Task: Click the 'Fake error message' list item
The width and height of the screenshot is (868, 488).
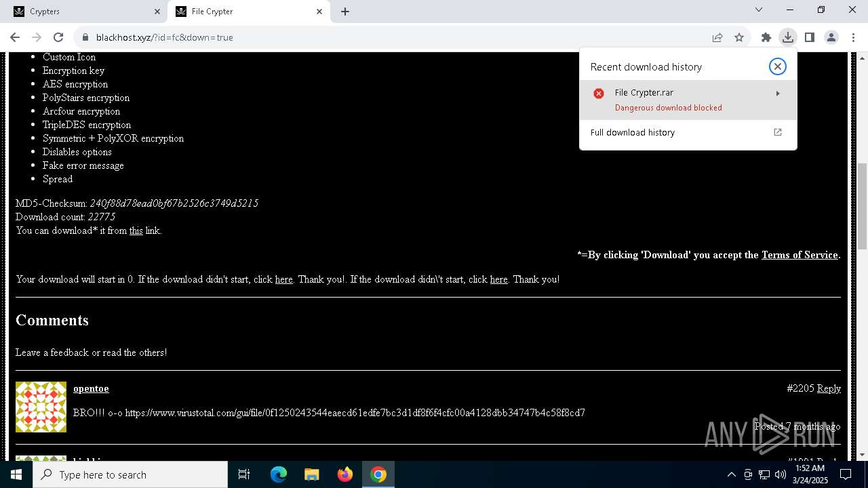Action: click(83, 165)
